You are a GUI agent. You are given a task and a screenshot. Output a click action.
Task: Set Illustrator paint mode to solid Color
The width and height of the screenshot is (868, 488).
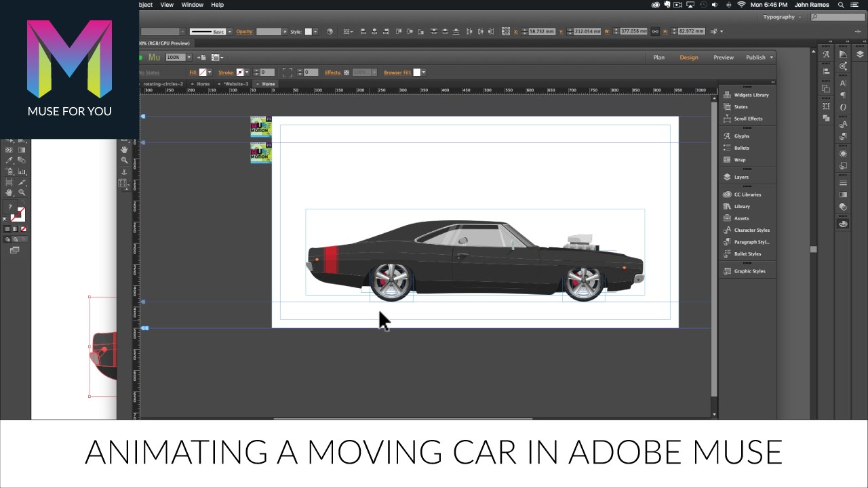pyautogui.click(x=7, y=229)
